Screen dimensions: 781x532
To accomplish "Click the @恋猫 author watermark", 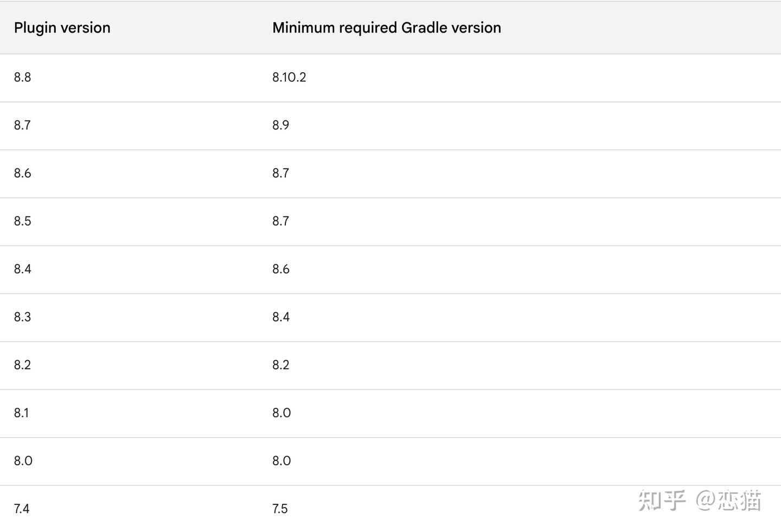I will pos(729,500).
